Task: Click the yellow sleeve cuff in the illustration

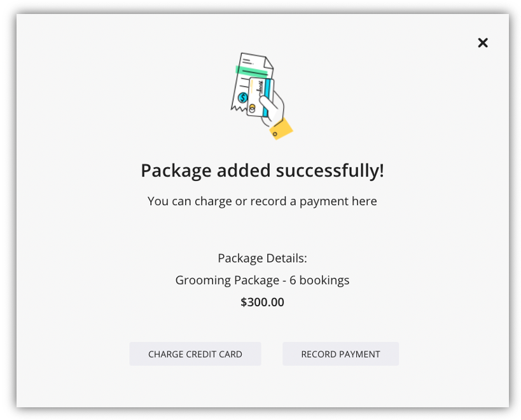Action: point(281,129)
